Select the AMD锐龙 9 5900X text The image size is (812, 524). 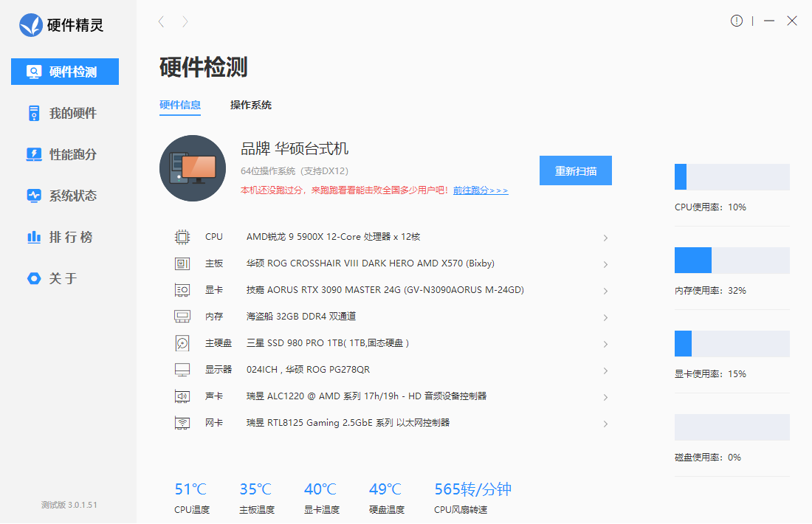(334, 237)
